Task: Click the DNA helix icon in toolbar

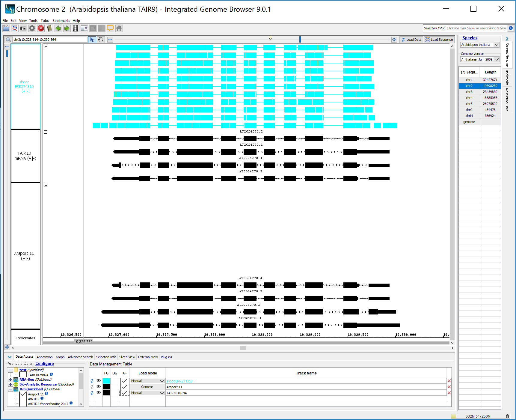Action: tap(15, 28)
